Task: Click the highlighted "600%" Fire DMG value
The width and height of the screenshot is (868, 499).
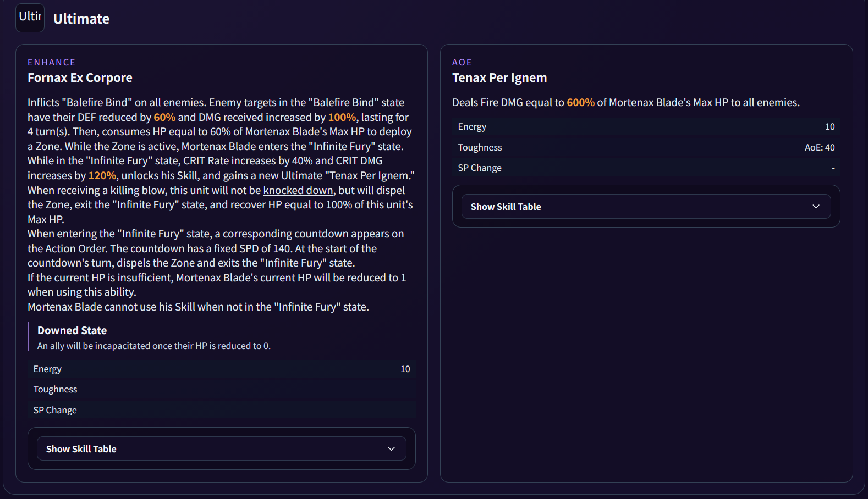Action: coord(580,102)
